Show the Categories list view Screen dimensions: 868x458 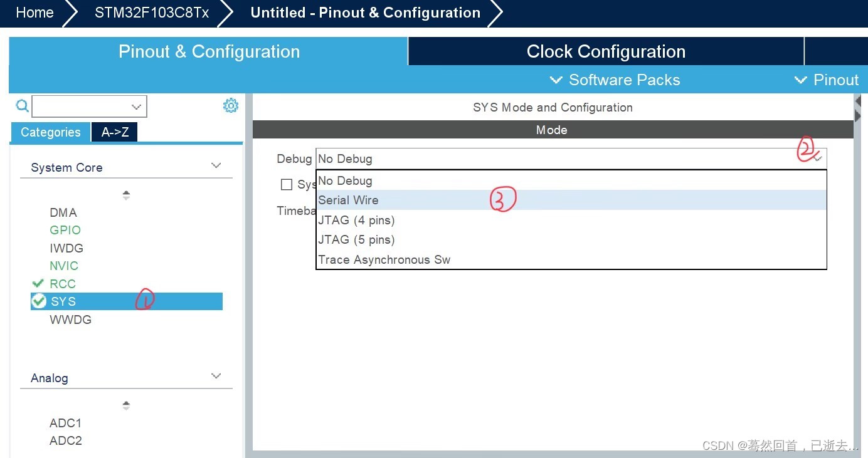tap(51, 132)
